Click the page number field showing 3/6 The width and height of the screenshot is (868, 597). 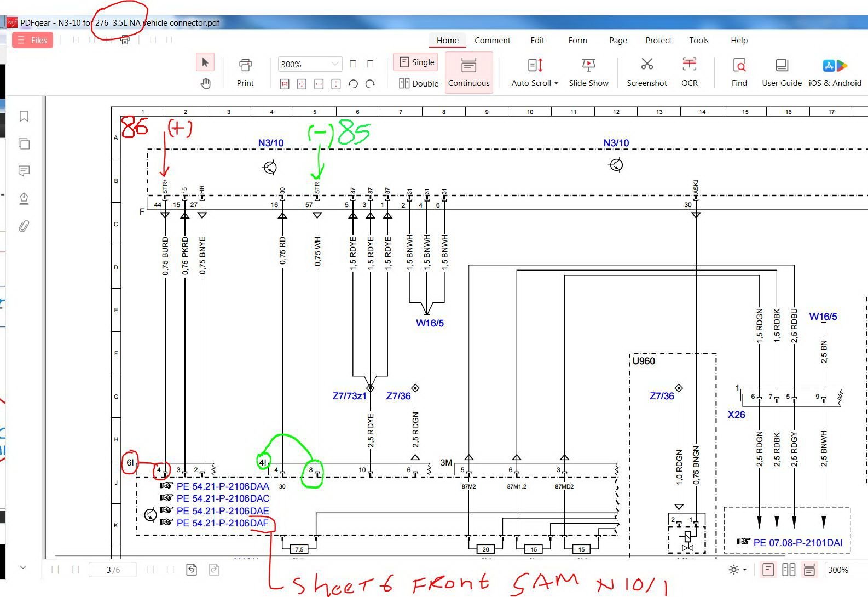[113, 570]
